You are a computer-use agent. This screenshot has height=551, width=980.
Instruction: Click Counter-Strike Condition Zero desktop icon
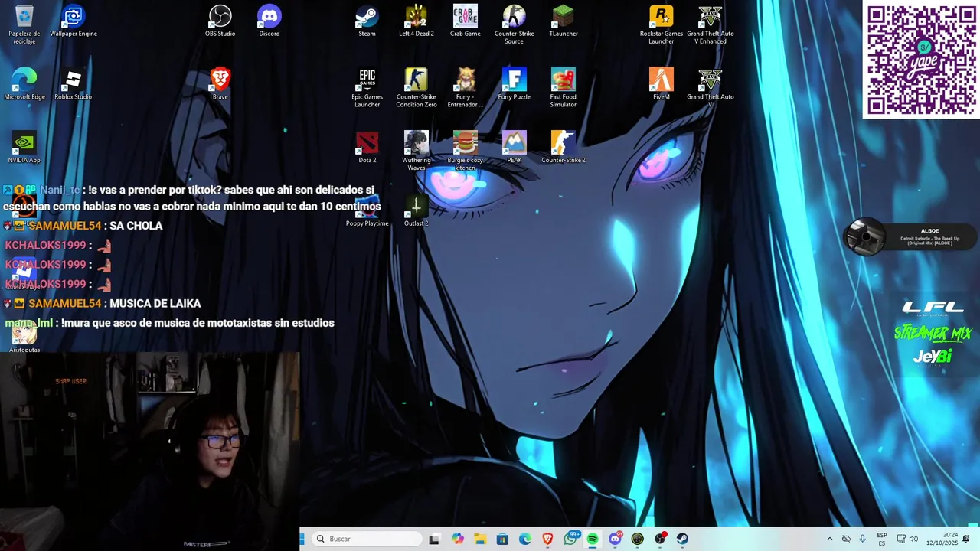(416, 88)
